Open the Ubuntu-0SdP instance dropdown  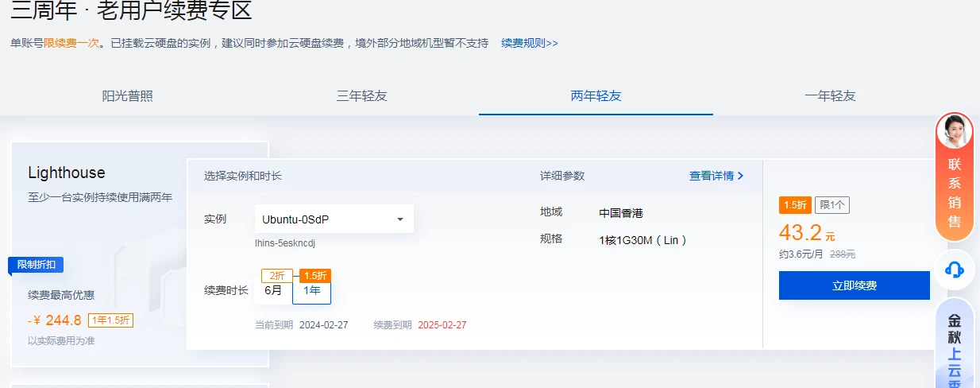point(334,219)
